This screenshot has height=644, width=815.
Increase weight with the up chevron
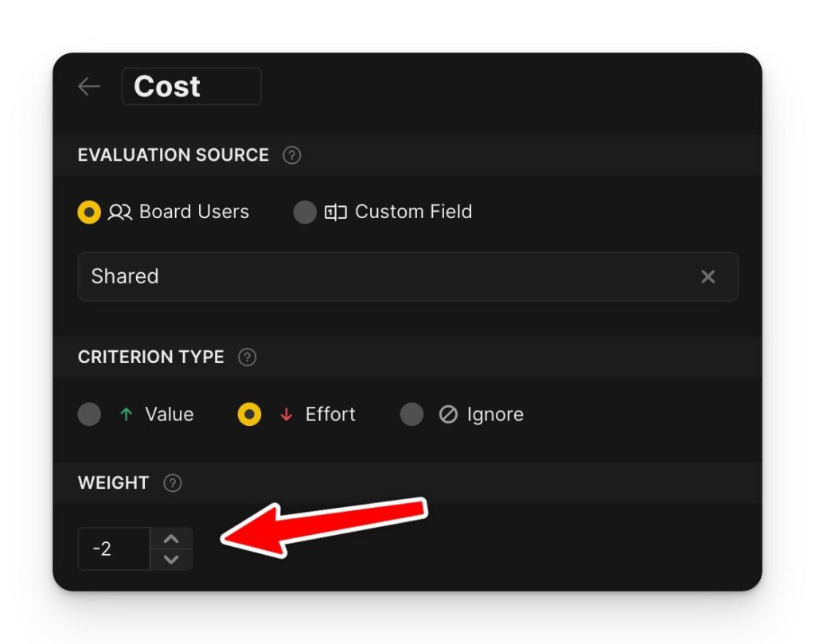pyautogui.click(x=171, y=539)
